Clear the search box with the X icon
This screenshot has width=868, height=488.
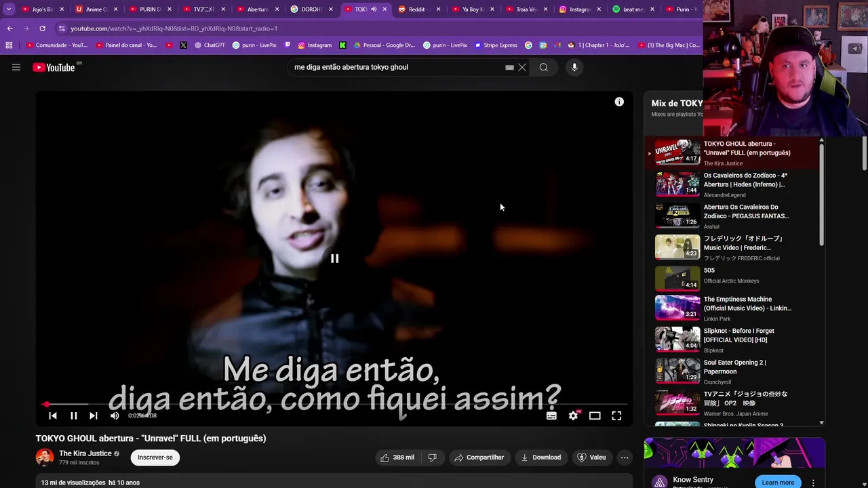[522, 67]
